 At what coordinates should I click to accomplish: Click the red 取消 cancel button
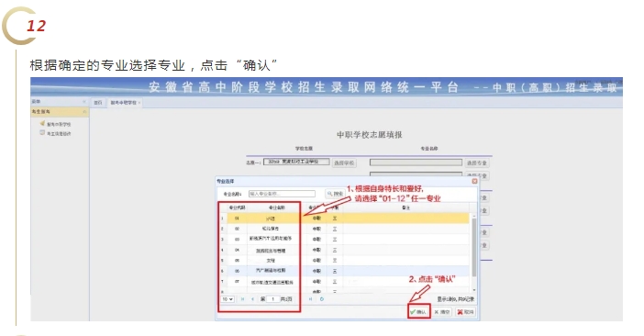(x=465, y=312)
